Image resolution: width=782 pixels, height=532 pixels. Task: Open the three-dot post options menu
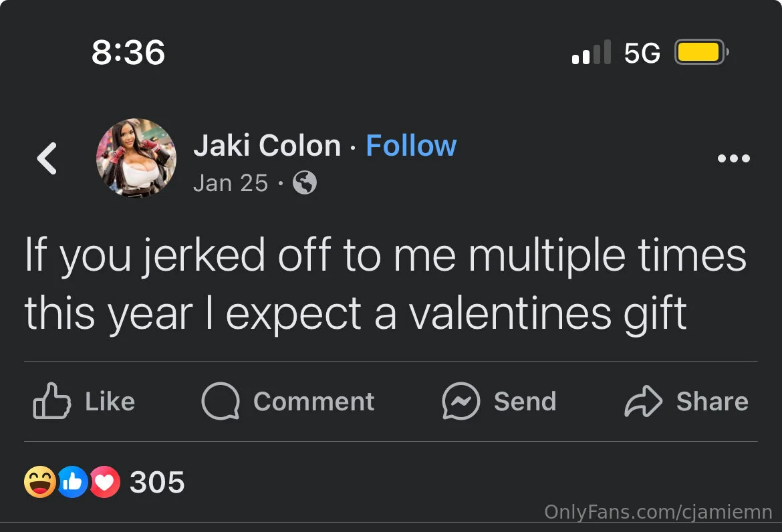point(733,159)
